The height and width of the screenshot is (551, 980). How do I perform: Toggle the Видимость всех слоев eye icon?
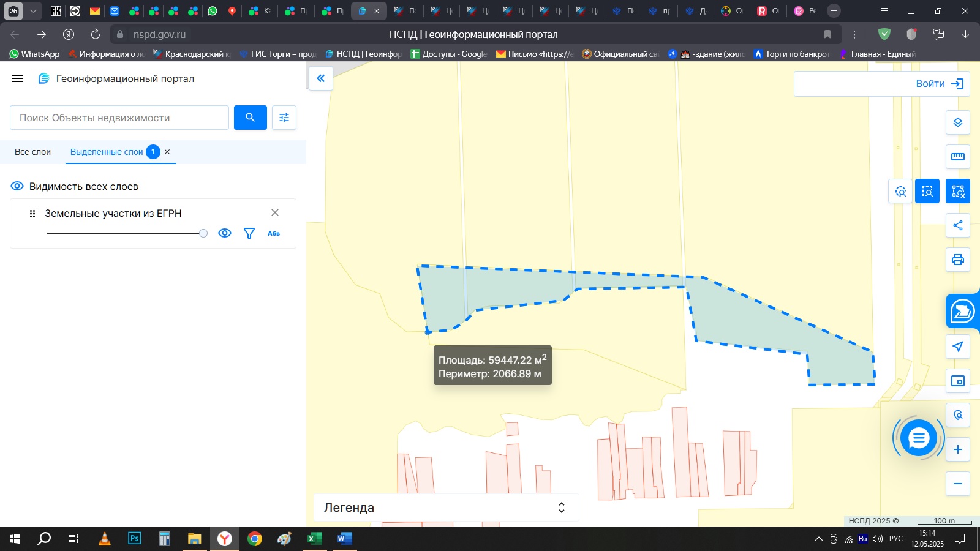tap(18, 186)
